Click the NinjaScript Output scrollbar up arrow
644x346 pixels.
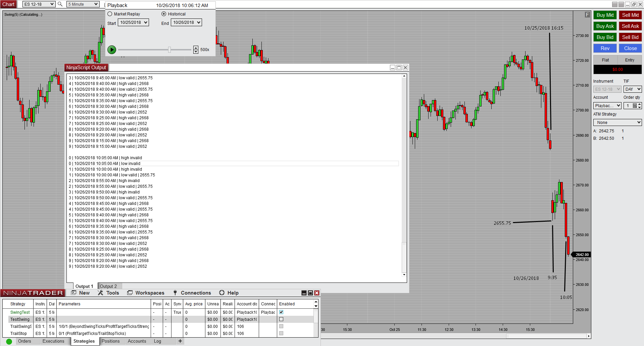click(x=404, y=76)
